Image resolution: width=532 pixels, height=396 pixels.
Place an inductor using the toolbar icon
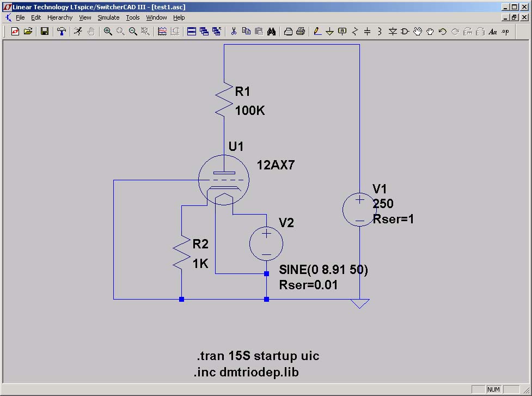380,32
